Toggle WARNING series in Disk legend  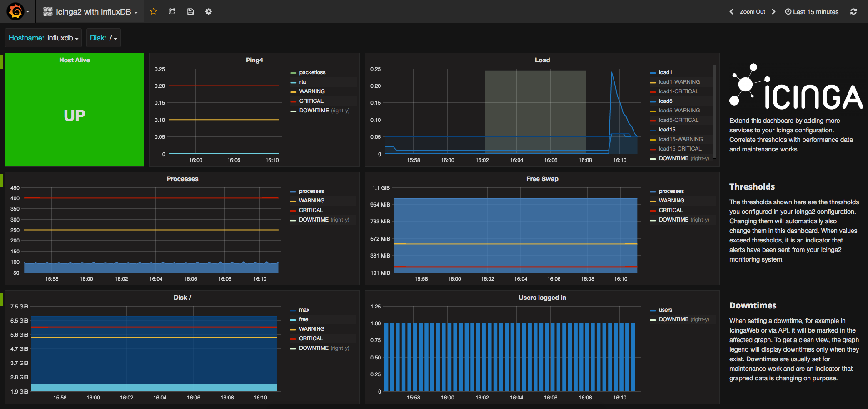[x=312, y=329]
